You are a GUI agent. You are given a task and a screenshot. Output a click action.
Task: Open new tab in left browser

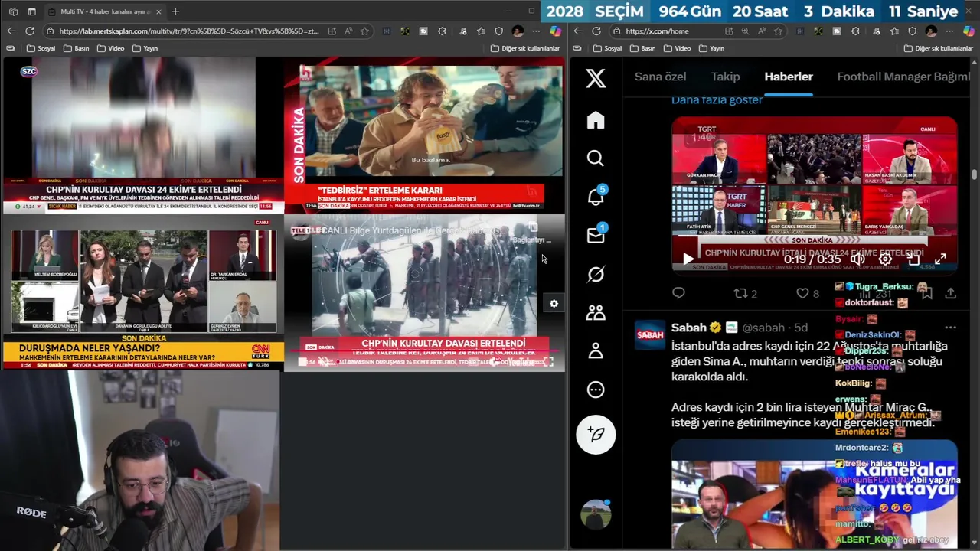[x=175, y=11]
